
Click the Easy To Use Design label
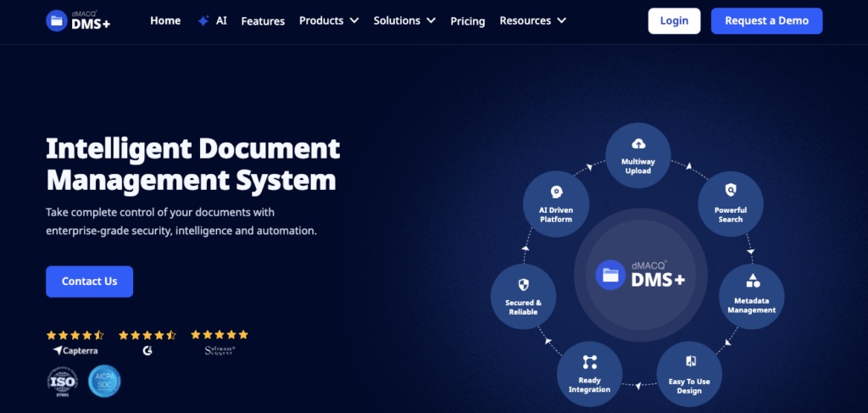pos(689,386)
